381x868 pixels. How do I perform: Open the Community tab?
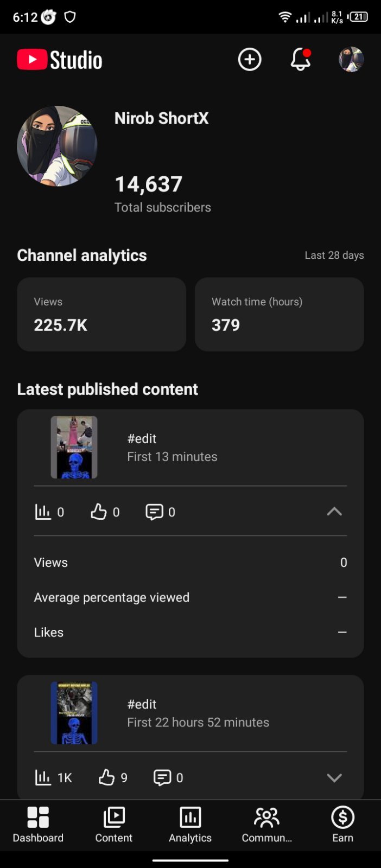coord(266,825)
